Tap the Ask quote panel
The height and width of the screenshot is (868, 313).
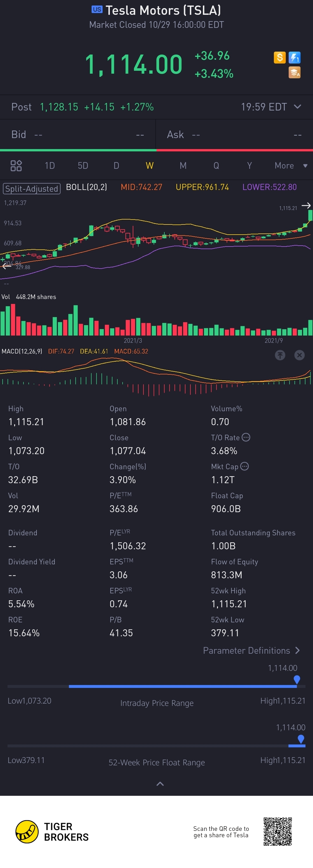coord(234,135)
